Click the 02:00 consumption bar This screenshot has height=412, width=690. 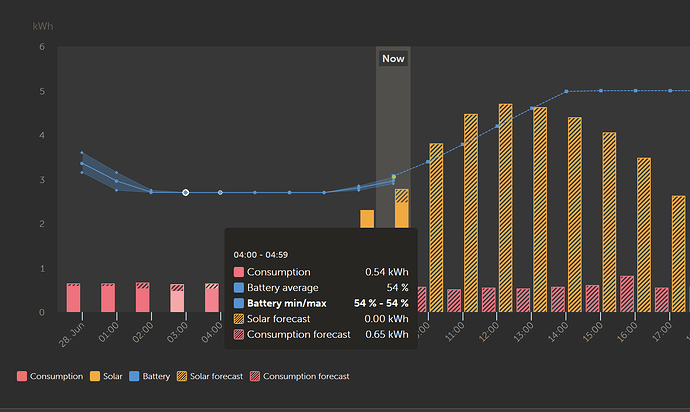coord(143,297)
